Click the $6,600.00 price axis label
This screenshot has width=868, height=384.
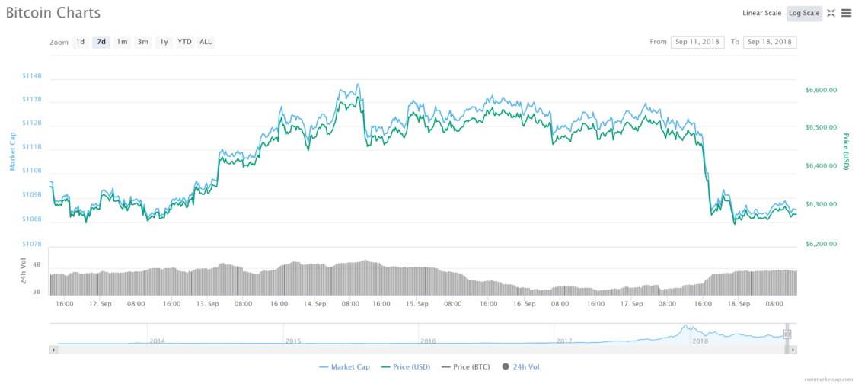(821, 90)
